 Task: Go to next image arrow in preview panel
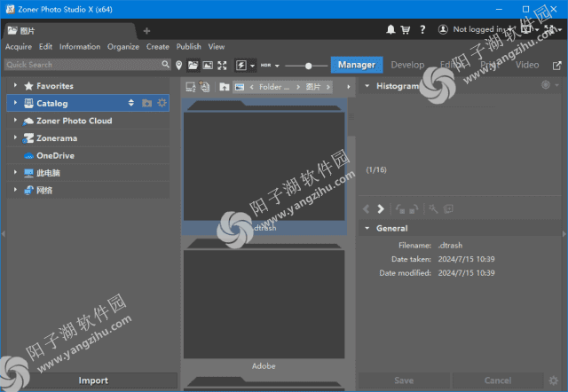[381, 208]
